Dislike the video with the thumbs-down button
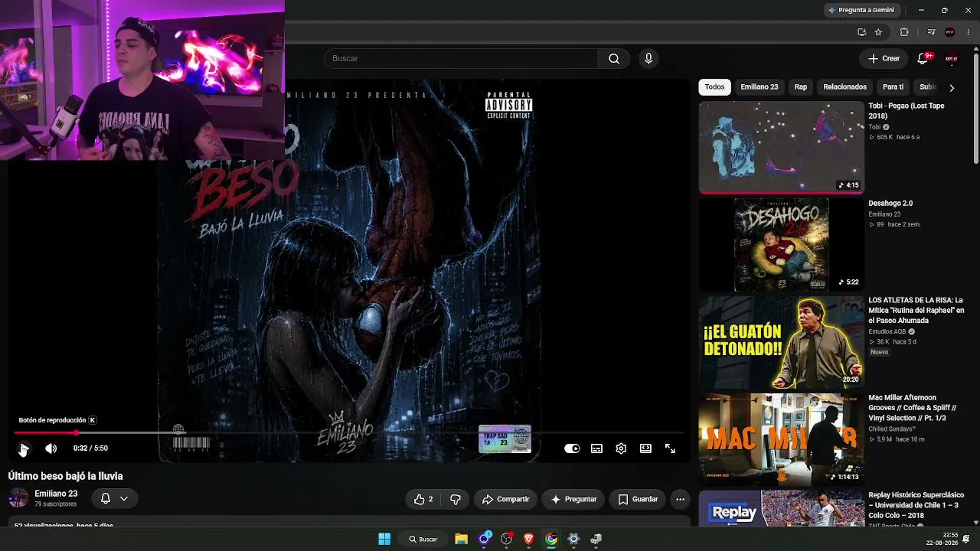The height and width of the screenshot is (551, 980). point(456,499)
